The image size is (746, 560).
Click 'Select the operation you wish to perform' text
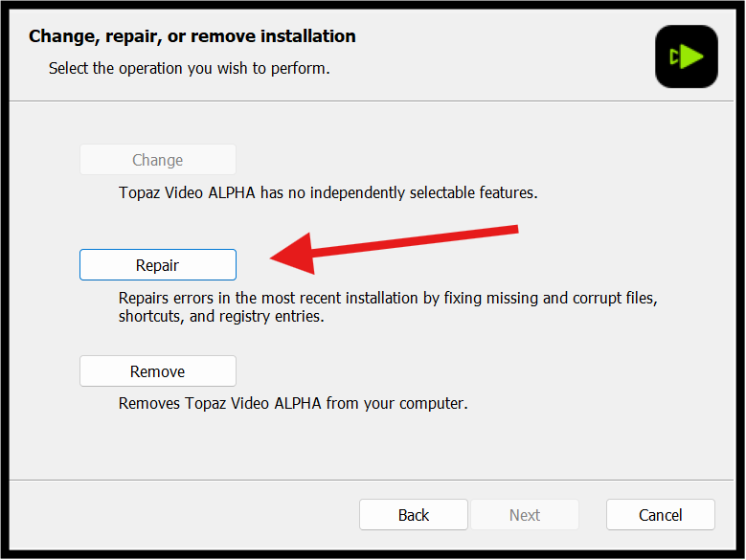tap(189, 68)
